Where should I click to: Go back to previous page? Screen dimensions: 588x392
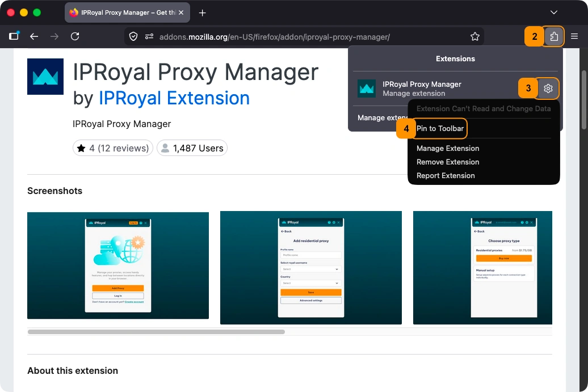[x=34, y=36]
